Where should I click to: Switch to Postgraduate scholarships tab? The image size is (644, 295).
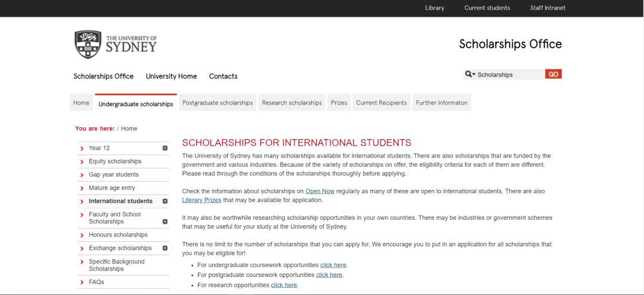point(218,103)
